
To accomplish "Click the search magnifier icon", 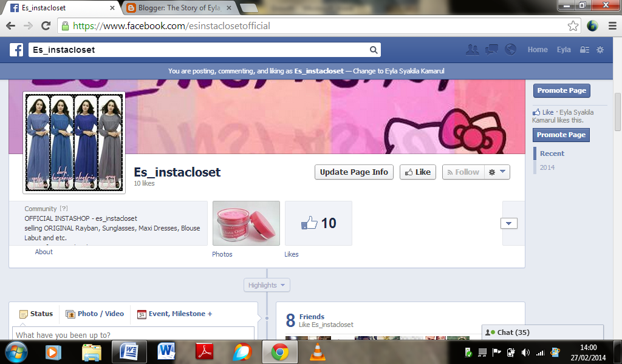I will point(374,50).
